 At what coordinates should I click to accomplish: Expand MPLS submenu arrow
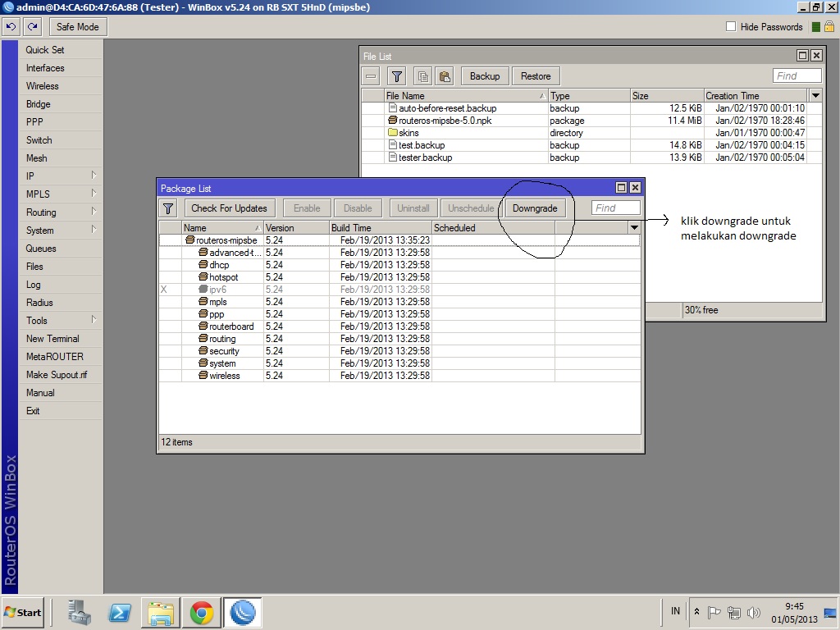pos(94,194)
